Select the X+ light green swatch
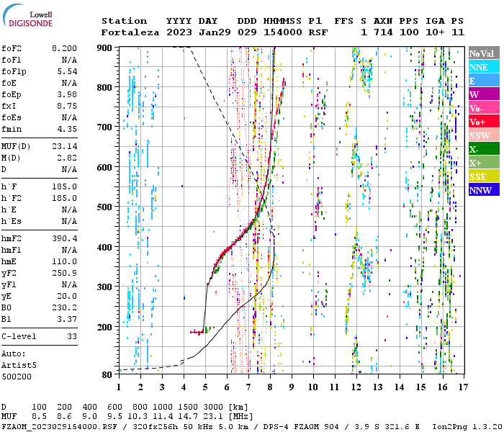Viewport: 504px width, 432px height. point(484,163)
